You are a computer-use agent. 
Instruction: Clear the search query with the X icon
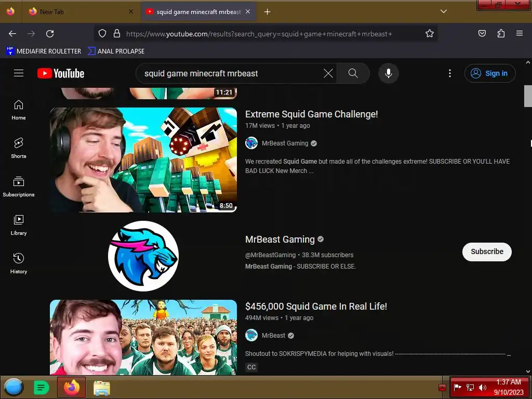pos(328,73)
